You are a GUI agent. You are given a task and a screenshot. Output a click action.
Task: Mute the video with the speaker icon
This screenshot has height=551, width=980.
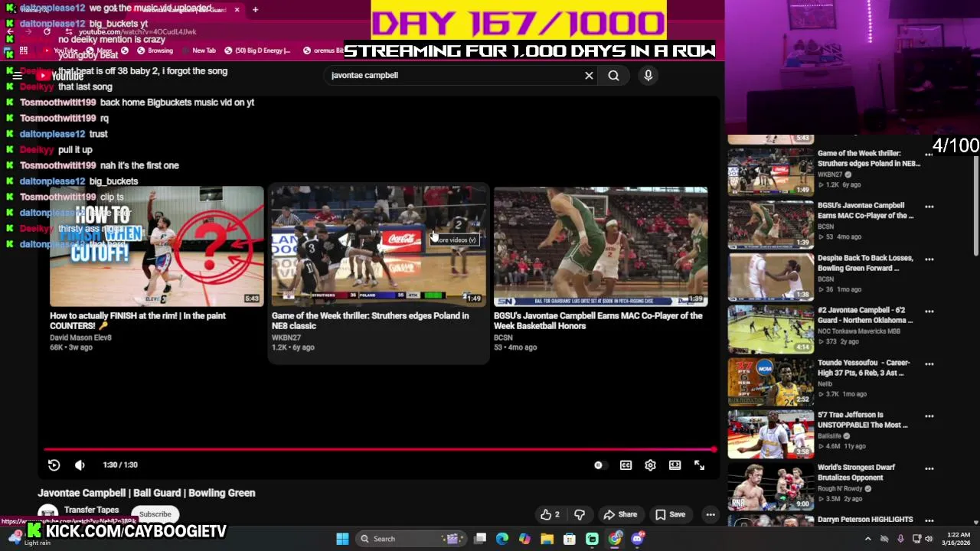80,465
